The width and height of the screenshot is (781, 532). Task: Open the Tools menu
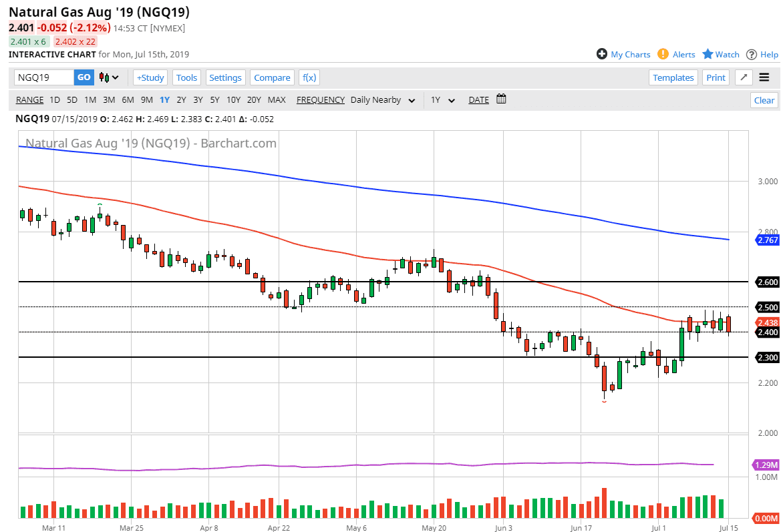186,77
